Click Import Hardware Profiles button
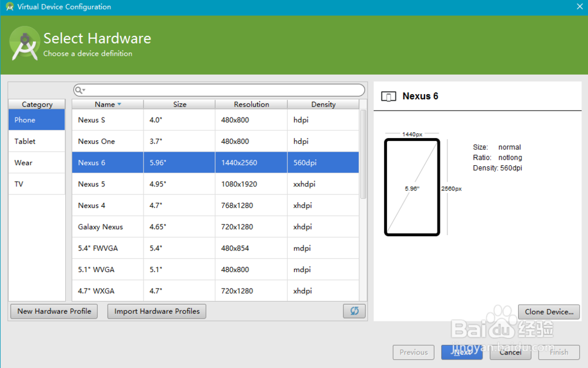Screen dimensions: 588x368 tap(157, 312)
